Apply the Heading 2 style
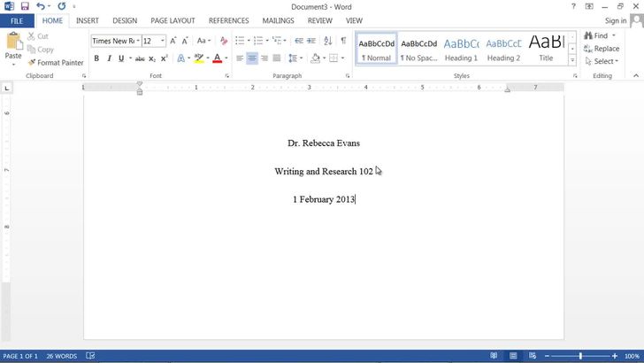The height and width of the screenshot is (363, 644). pyautogui.click(x=503, y=49)
